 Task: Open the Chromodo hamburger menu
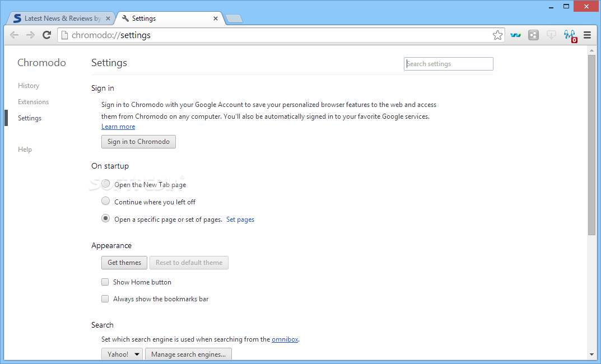(x=587, y=35)
